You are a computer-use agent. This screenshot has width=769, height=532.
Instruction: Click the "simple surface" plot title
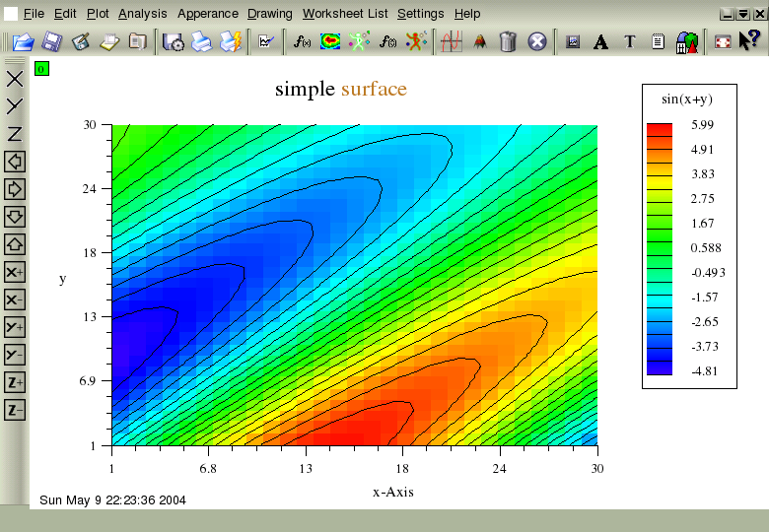point(340,90)
